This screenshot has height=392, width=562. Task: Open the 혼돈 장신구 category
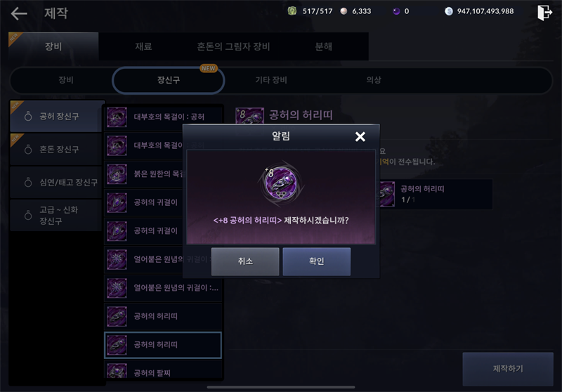(x=56, y=150)
